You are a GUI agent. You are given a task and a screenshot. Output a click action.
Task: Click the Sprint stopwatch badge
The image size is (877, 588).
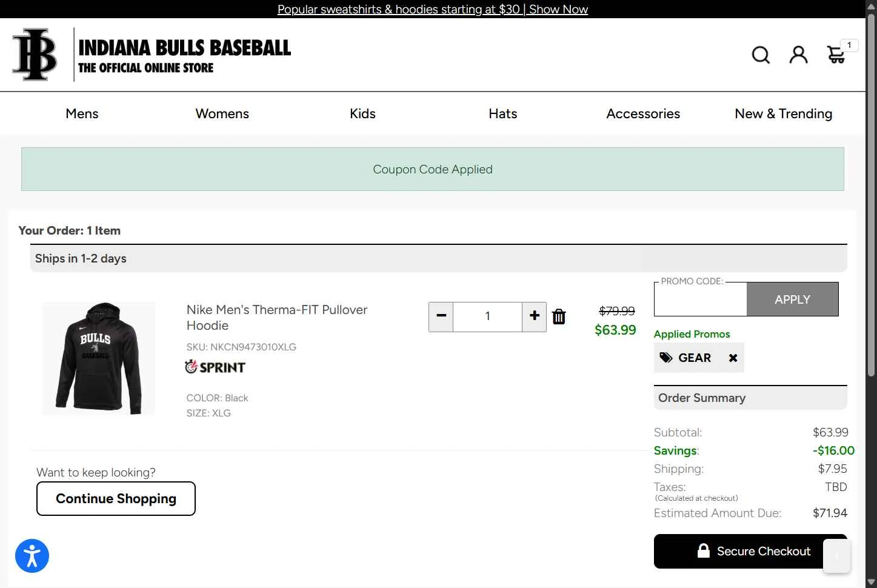(x=215, y=367)
